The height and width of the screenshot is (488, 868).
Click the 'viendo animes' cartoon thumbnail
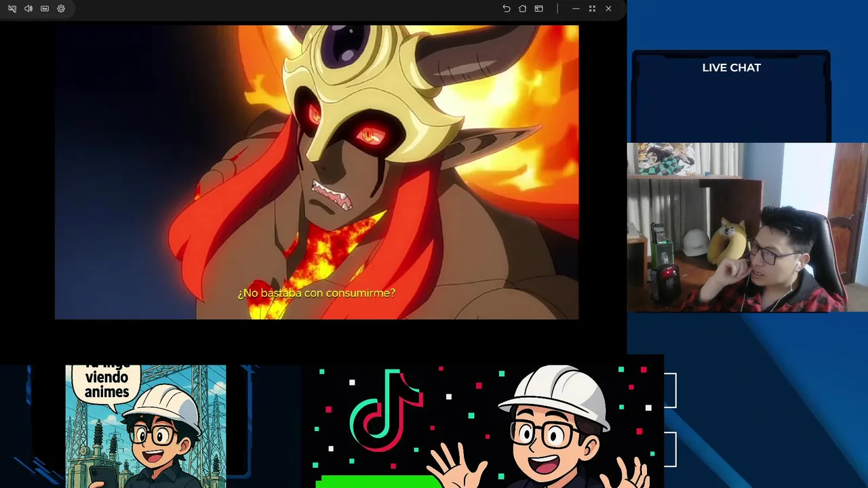[146, 426]
